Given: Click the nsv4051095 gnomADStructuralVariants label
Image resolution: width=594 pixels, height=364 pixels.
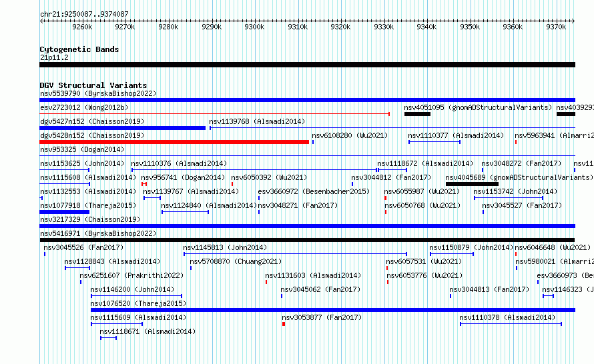Looking at the screenshot, I should coord(478,107).
